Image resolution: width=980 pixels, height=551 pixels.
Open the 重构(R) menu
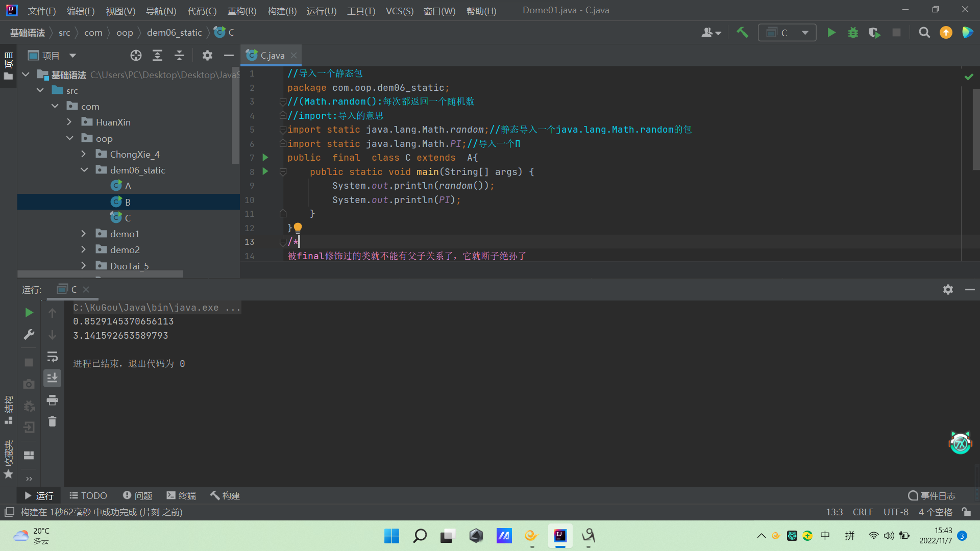coord(241,11)
